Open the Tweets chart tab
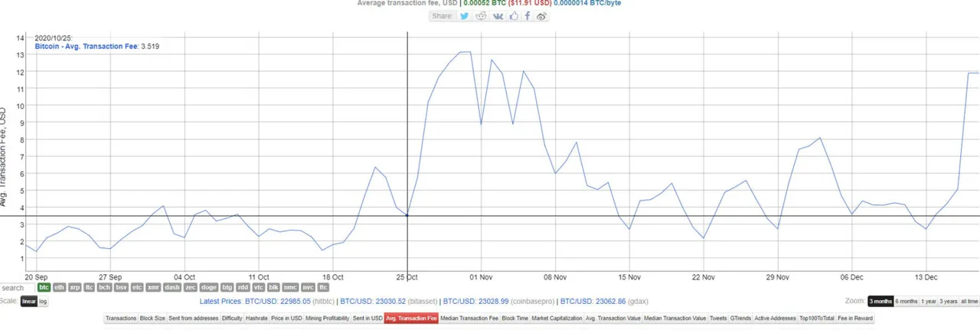This screenshot has width=980, height=330. 718,318
